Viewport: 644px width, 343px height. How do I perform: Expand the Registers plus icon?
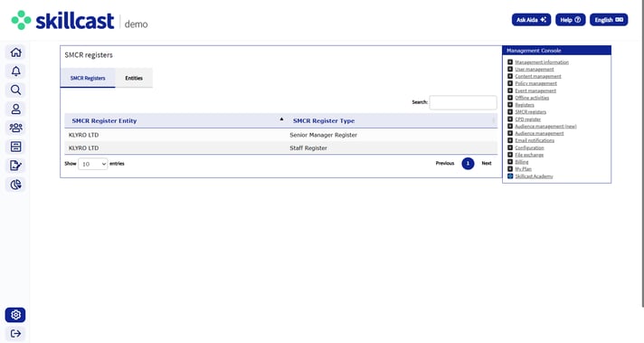pos(510,105)
